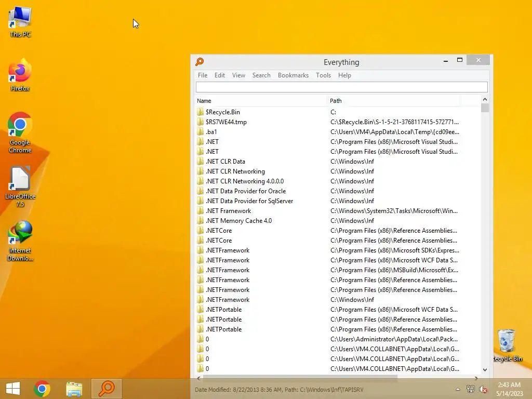Open File Explorer from the taskbar
This screenshot has height=399, width=532.
[x=74, y=389]
